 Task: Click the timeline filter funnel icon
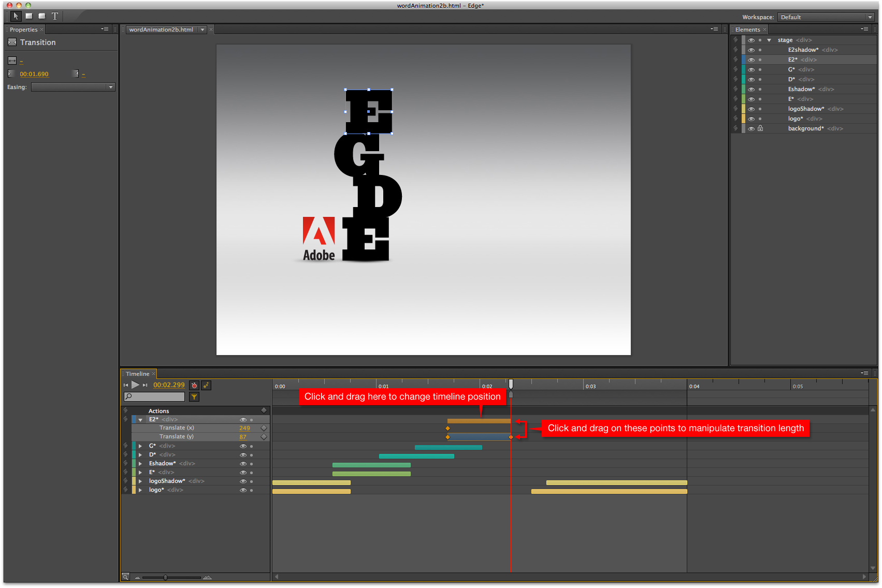(x=194, y=397)
